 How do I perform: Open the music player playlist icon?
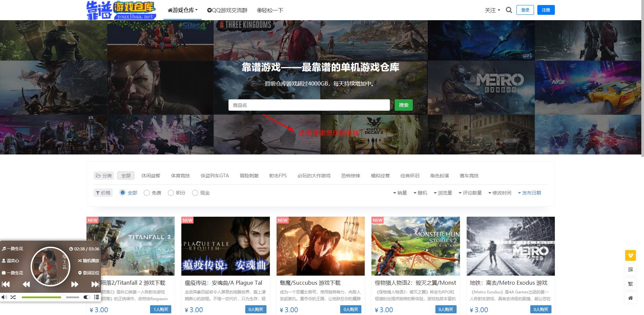click(x=97, y=297)
